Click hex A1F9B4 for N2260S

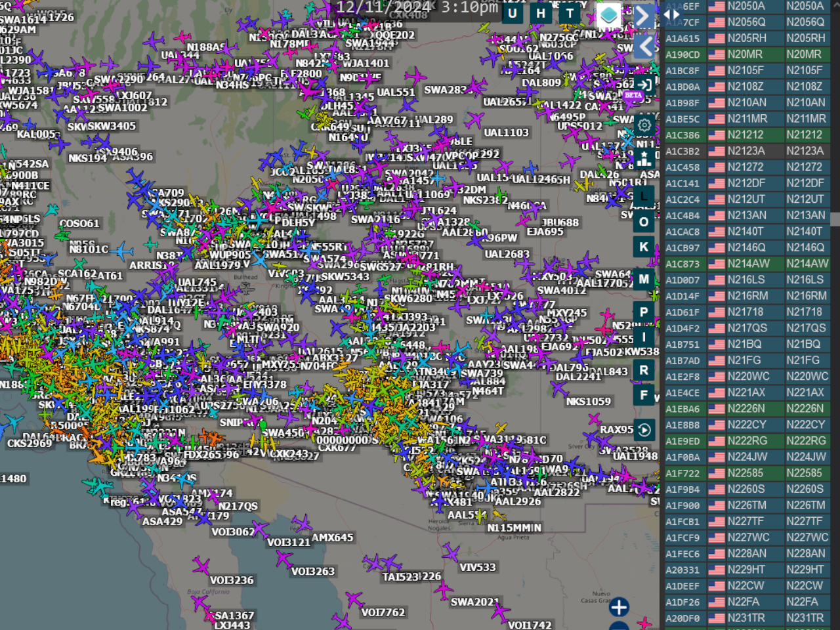(682, 490)
